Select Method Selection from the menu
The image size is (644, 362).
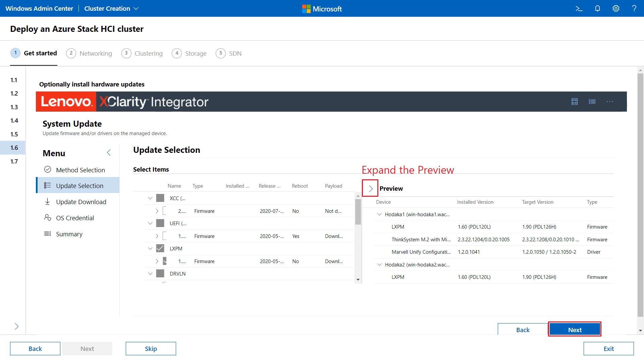click(x=80, y=170)
